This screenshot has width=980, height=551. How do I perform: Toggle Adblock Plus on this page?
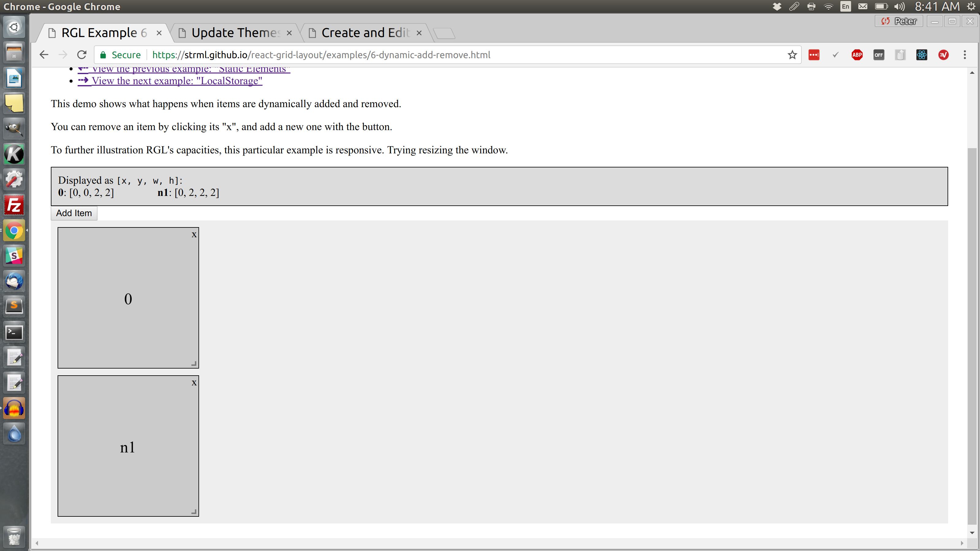pyautogui.click(x=858, y=55)
